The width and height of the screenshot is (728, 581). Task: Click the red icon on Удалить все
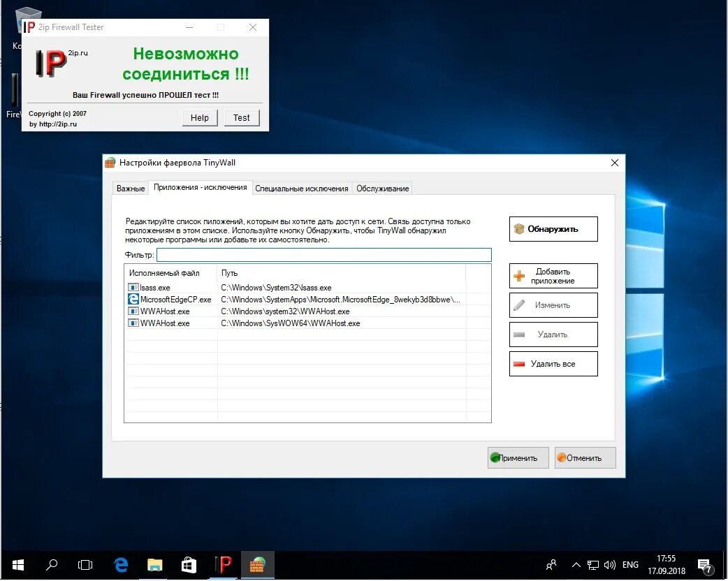(519, 363)
